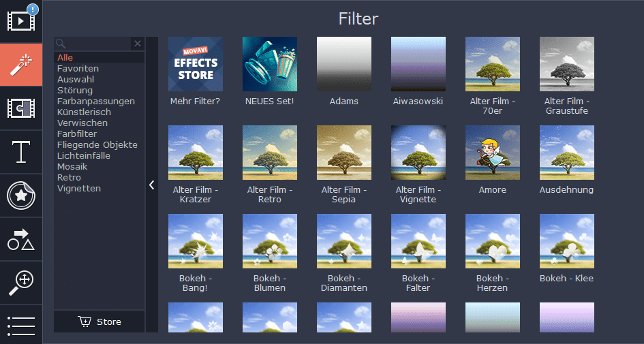Select the Alter Film - Vignette filter
The width and height of the screenshot is (644, 344).
pyautogui.click(x=418, y=153)
